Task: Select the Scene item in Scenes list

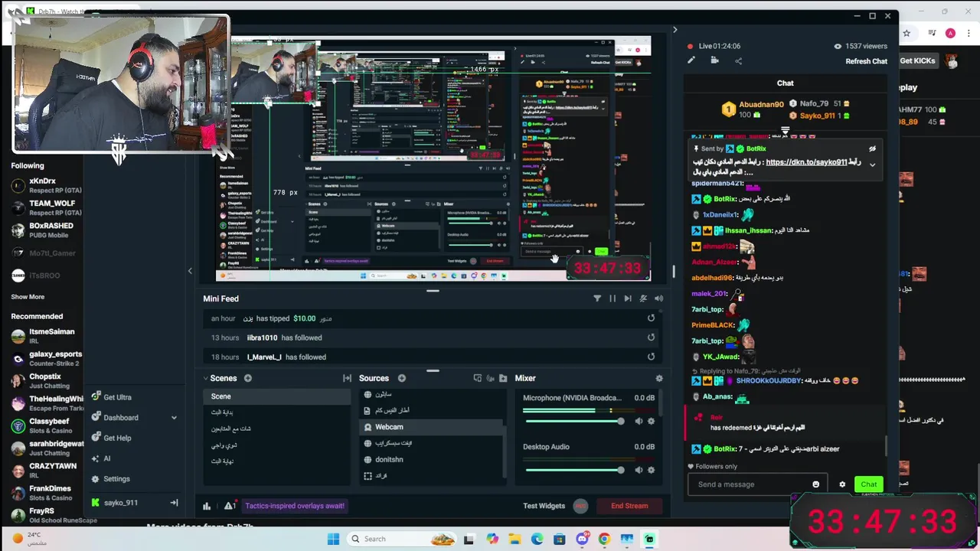Action: [276, 396]
